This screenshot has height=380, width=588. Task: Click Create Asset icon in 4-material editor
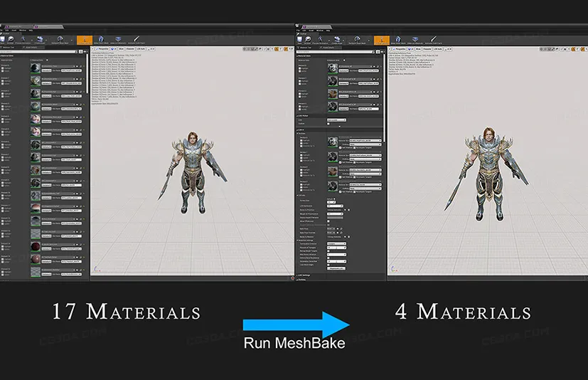pos(337,39)
